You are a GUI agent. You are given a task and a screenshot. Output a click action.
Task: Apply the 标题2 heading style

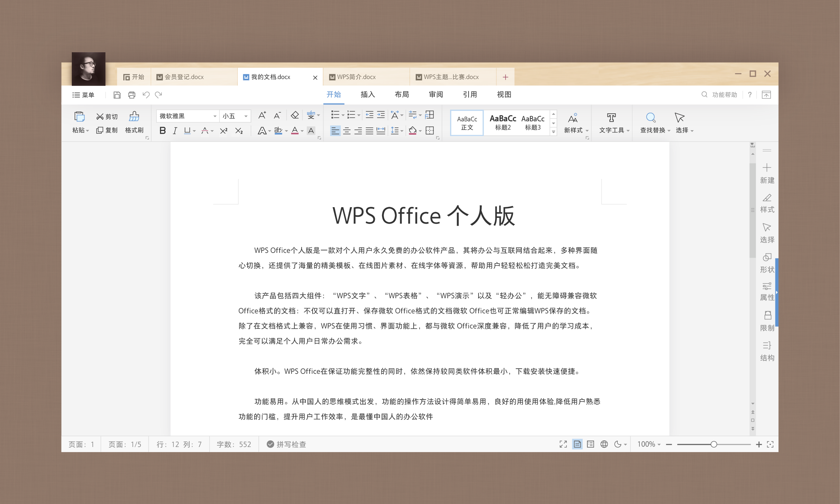[502, 122]
